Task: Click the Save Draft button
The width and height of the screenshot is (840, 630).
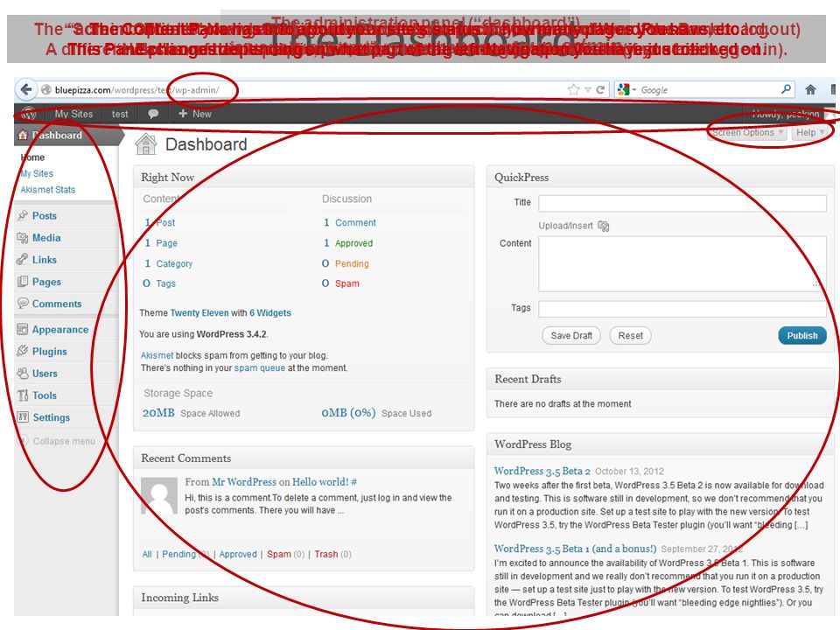Action: point(571,335)
